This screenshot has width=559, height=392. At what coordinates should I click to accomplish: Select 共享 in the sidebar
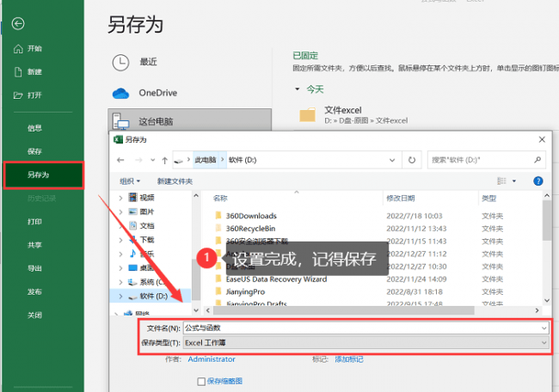[x=34, y=245]
